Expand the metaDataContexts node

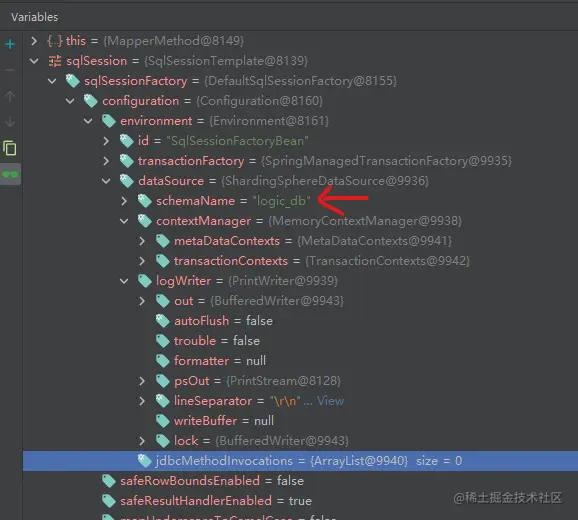tap(142, 241)
